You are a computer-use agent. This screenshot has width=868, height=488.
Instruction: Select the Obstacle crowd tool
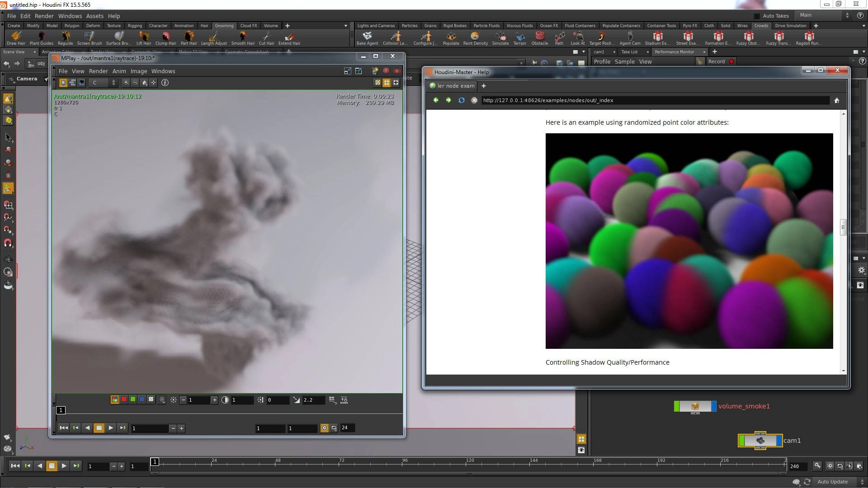[x=539, y=38]
